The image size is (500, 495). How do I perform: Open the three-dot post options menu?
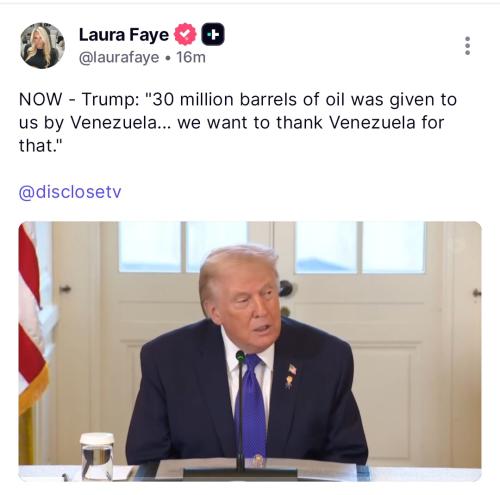click(467, 46)
